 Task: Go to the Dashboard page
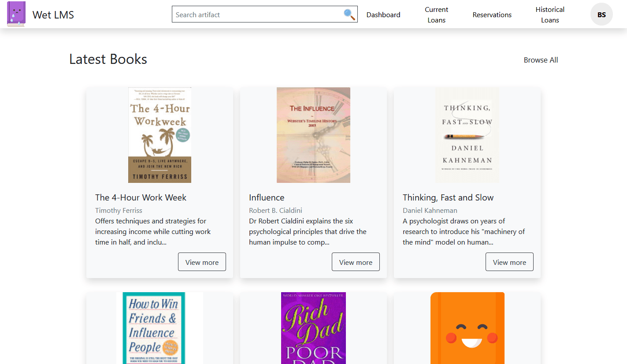383,15
